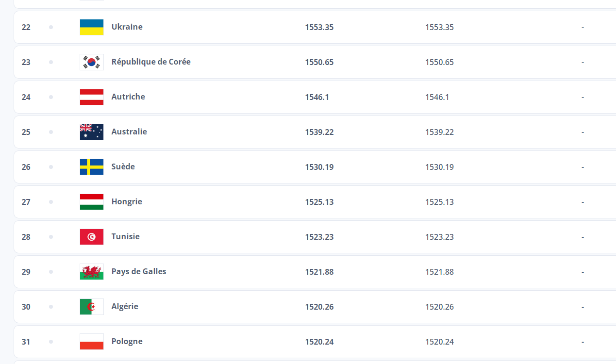Click the dash in the Algérie row
Screen dimensions: 616x364
pyautogui.click(x=583, y=307)
